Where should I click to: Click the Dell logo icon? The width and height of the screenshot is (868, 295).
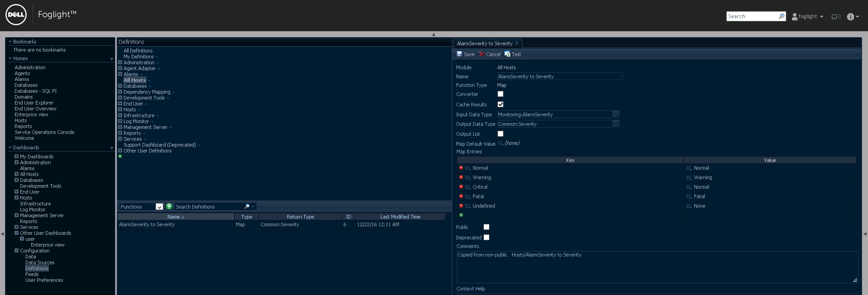[16, 15]
